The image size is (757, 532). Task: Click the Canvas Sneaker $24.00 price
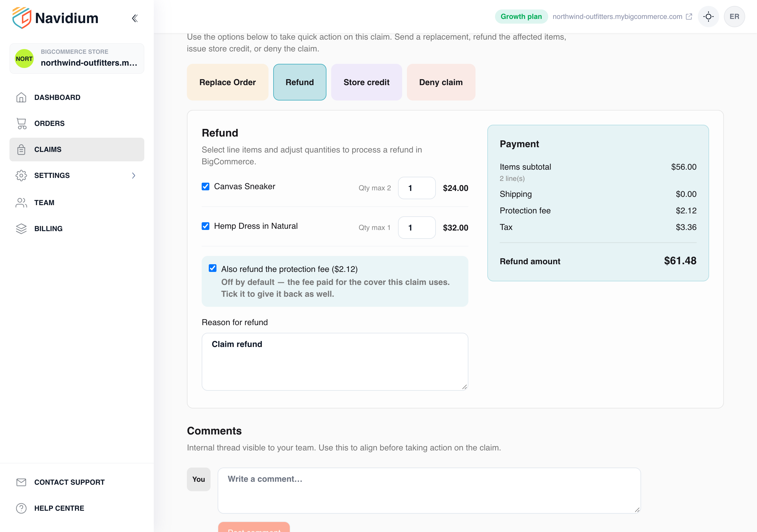coord(455,188)
